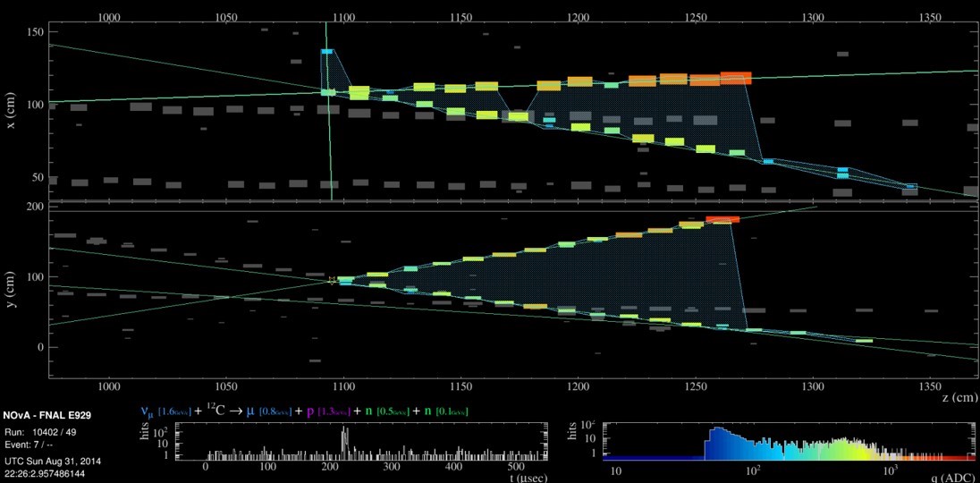Click the orange-red hit ending the upper x-view track
The image size is (980, 483).
point(736,78)
